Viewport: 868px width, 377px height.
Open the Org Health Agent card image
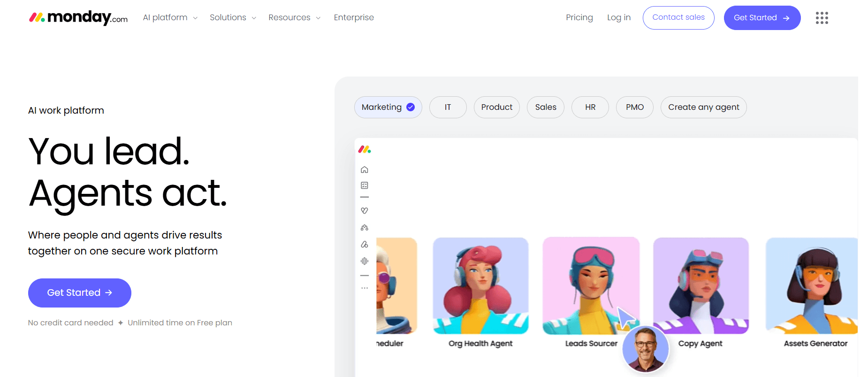coord(480,285)
